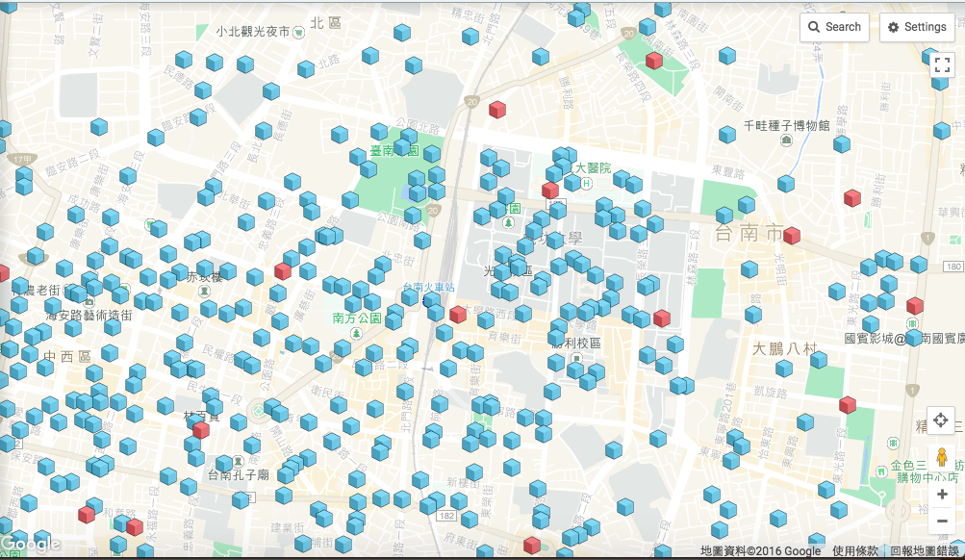The image size is (965, 560).
Task: Center map on my current location
Action: 941,420
